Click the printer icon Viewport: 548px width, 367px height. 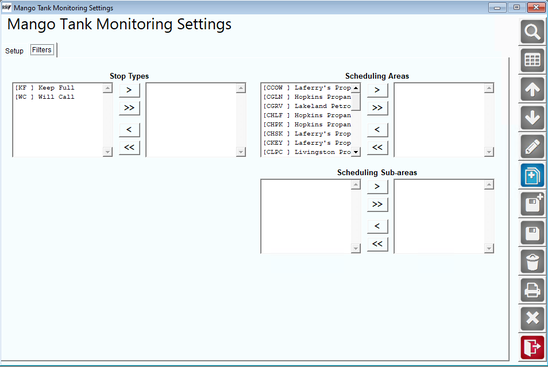point(532,290)
